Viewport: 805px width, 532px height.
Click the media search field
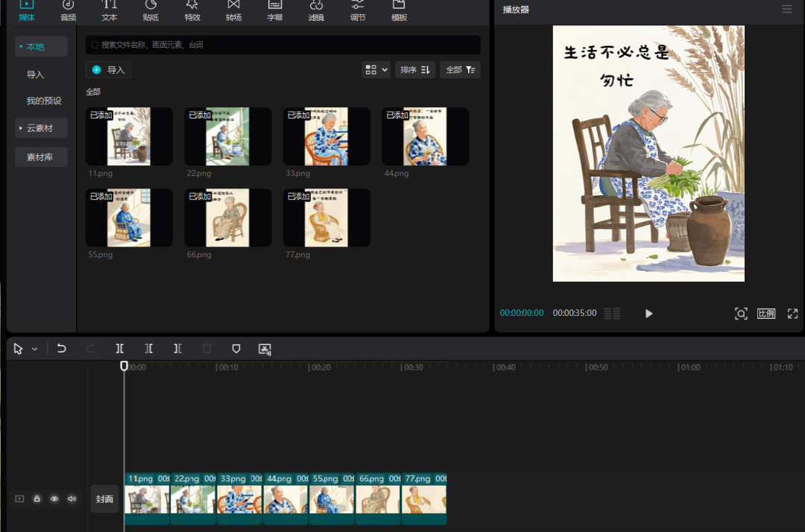[283, 45]
